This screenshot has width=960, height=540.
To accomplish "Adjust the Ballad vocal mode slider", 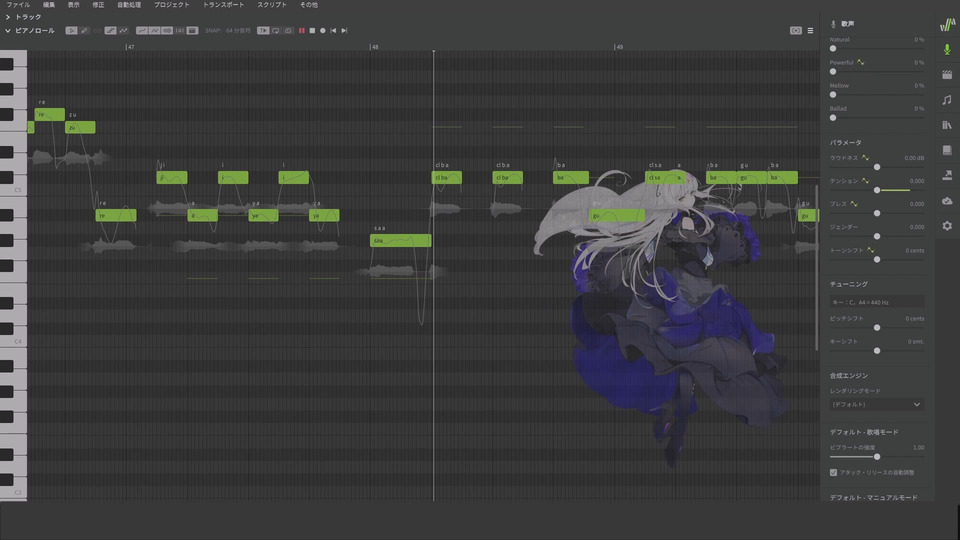I will point(877,118).
